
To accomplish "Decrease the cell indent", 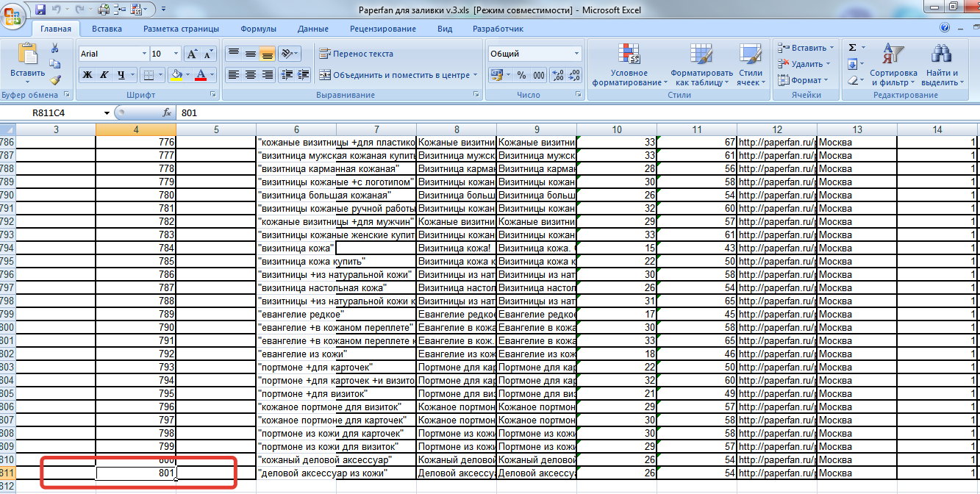I will (x=287, y=75).
